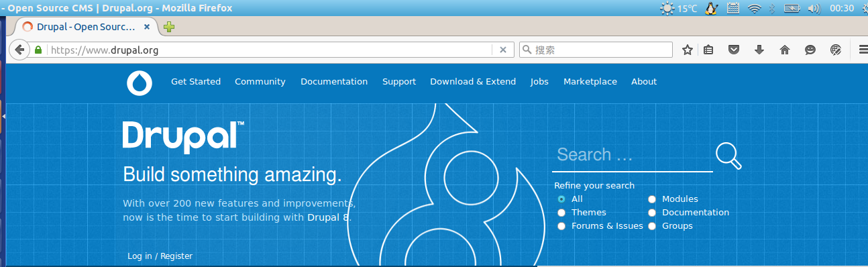Select the All search radio button
The image size is (868, 267).
(x=561, y=199)
